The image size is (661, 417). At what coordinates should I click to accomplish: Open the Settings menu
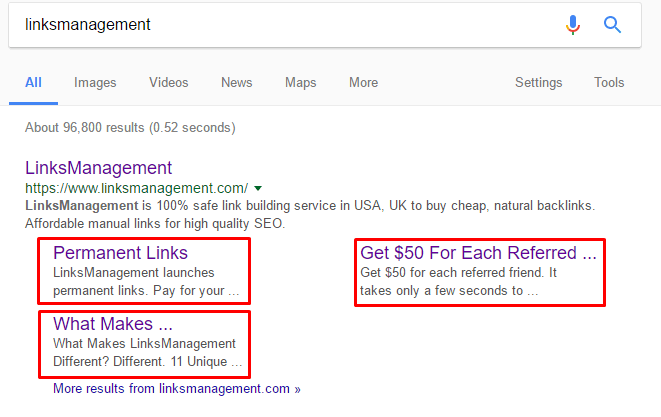[x=538, y=82]
